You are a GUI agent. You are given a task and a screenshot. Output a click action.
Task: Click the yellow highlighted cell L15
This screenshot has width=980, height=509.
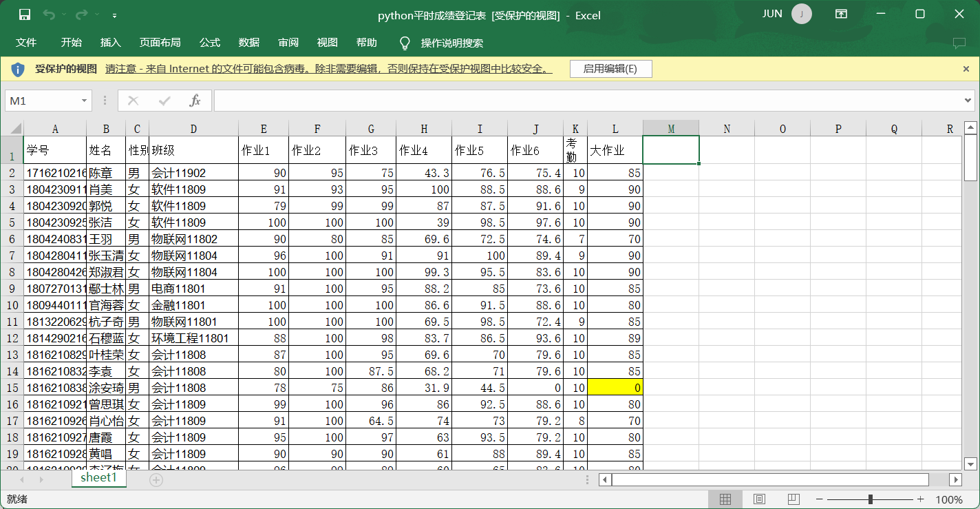pyautogui.click(x=615, y=388)
